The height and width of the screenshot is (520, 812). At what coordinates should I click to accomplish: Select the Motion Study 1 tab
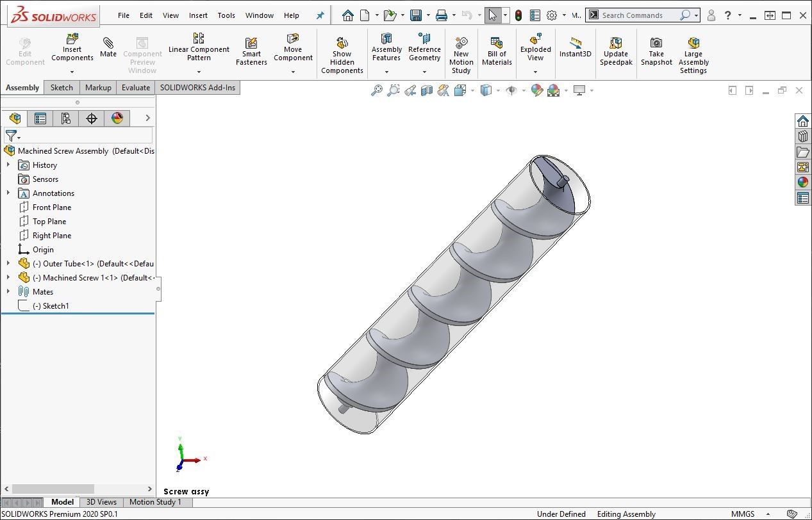[155, 502]
